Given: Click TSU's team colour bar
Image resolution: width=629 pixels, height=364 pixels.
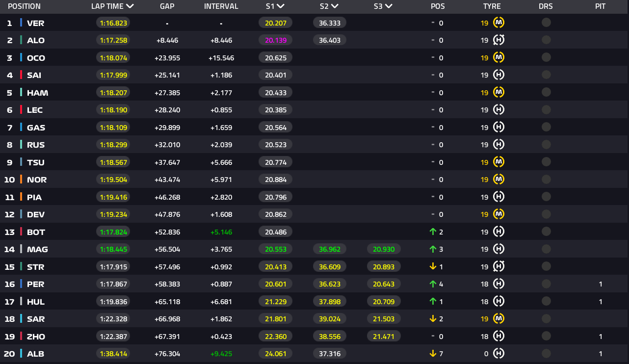Looking at the screenshot, I should click(x=21, y=162).
